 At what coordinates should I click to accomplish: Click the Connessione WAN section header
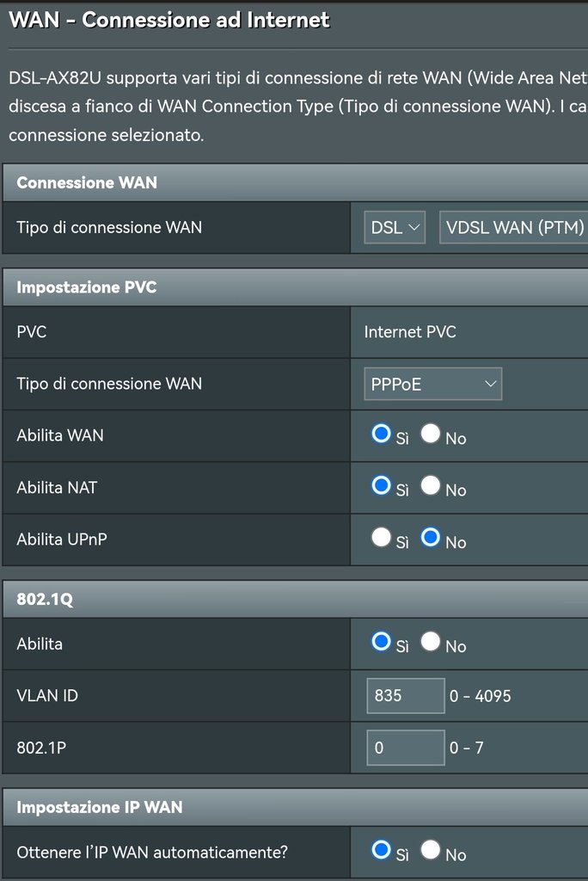87,182
